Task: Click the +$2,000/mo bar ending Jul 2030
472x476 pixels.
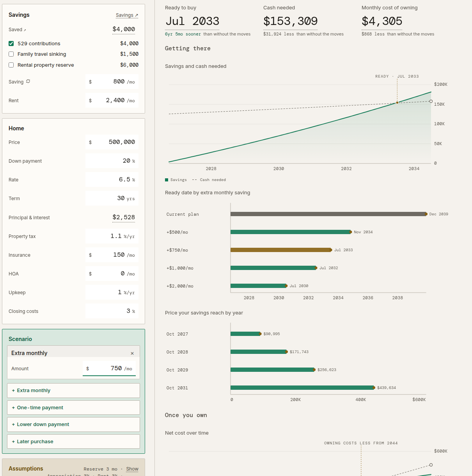Action: click(x=259, y=286)
